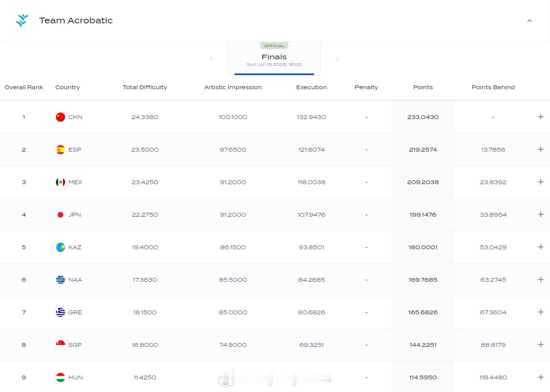This screenshot has height=392, width=550.
Task: Click the Hungary flag icon
Action: click(x=61, y=377)
